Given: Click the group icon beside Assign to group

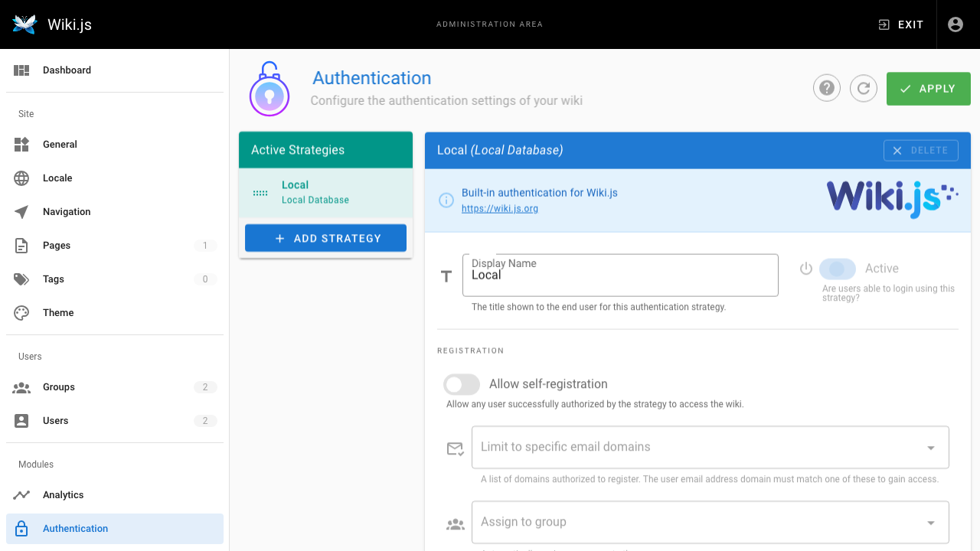Looking at the screenshot, I should 456,524.
